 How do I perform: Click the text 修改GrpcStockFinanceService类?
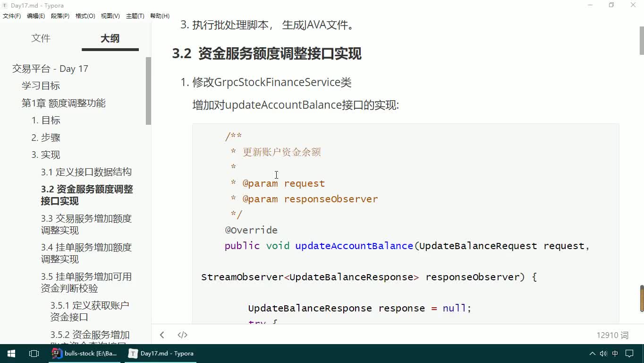tap(272, 82)
